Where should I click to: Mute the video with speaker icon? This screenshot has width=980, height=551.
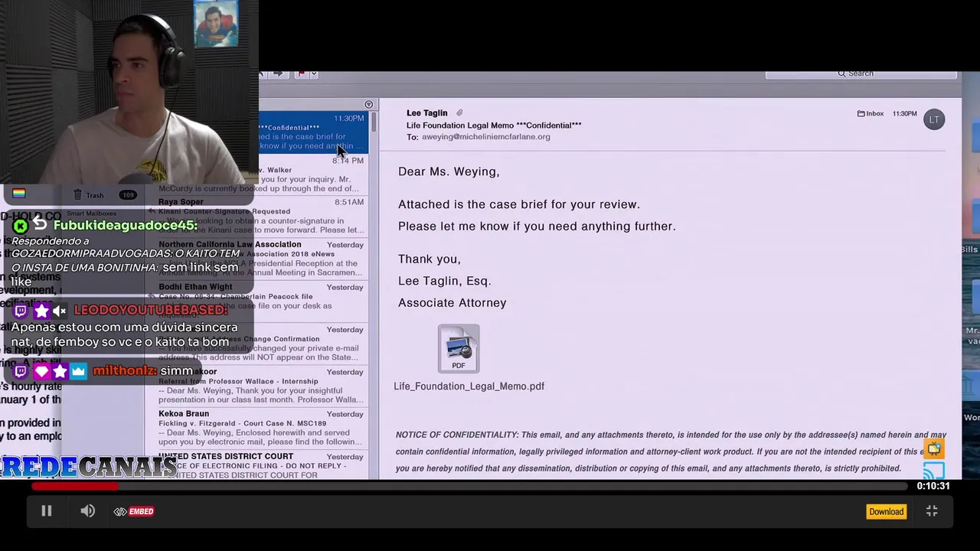(88, 511)
